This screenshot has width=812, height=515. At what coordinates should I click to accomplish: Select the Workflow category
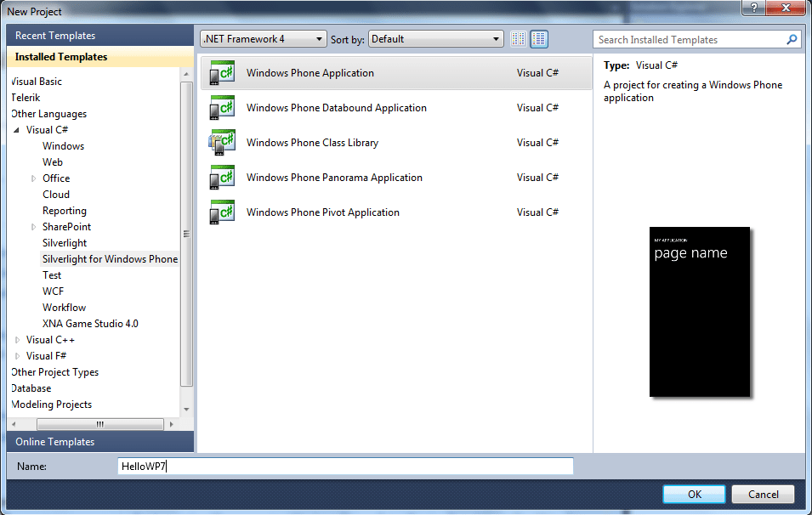(x=65, y=308)
